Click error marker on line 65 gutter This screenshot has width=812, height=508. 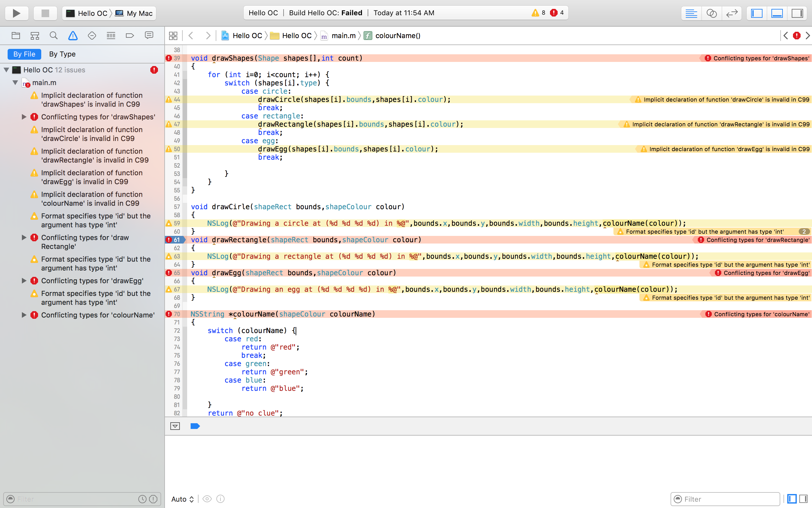click(169, 273)
